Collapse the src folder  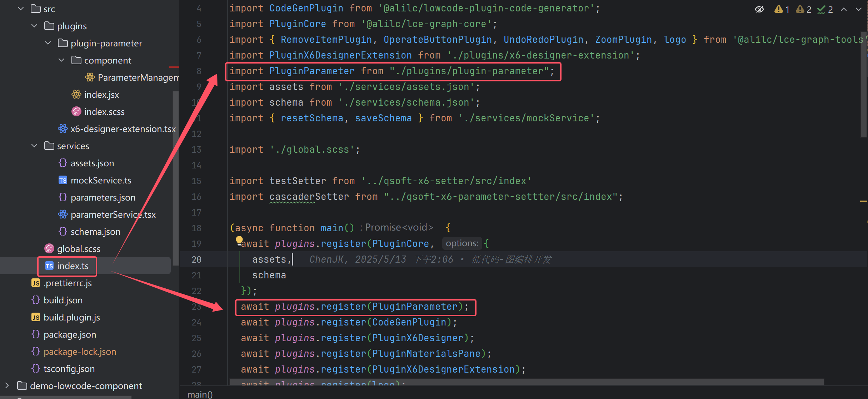pyautogui.click(x=20, y=8)
